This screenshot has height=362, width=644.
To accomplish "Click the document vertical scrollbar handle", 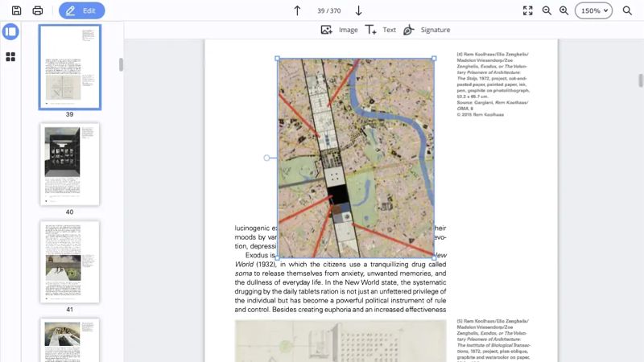I will (640, 80).
